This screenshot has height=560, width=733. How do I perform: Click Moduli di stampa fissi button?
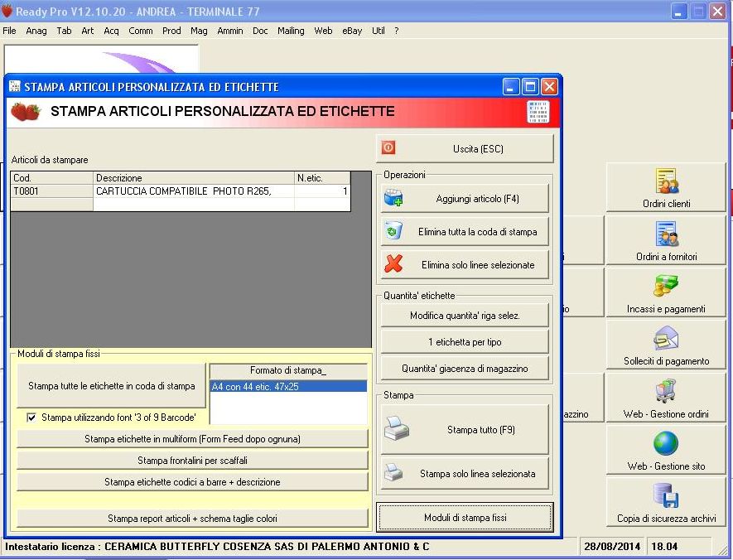click(x=465, y=518)
